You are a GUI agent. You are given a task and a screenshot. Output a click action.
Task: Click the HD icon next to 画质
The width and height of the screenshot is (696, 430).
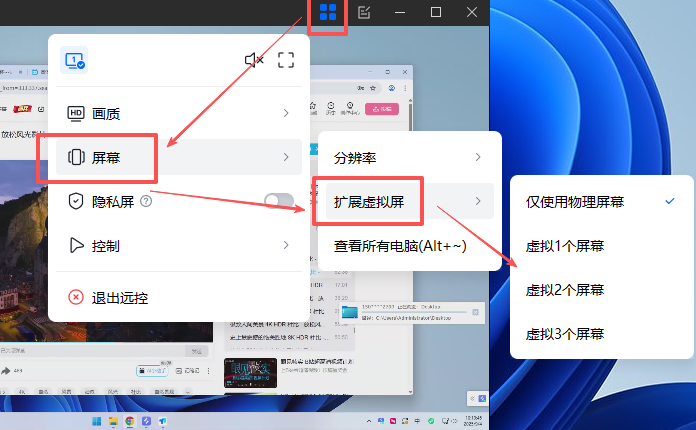[75, 113]
